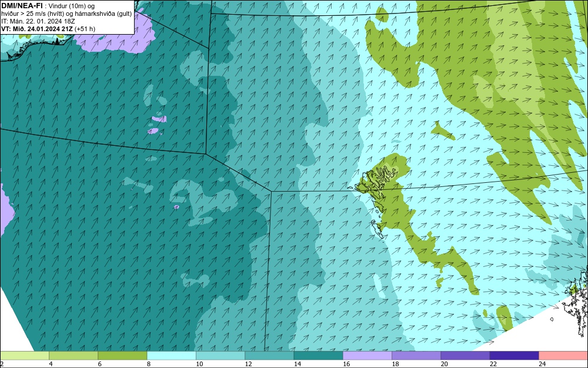Click the DMI/NEA-FI title text

tap(22, 6)
